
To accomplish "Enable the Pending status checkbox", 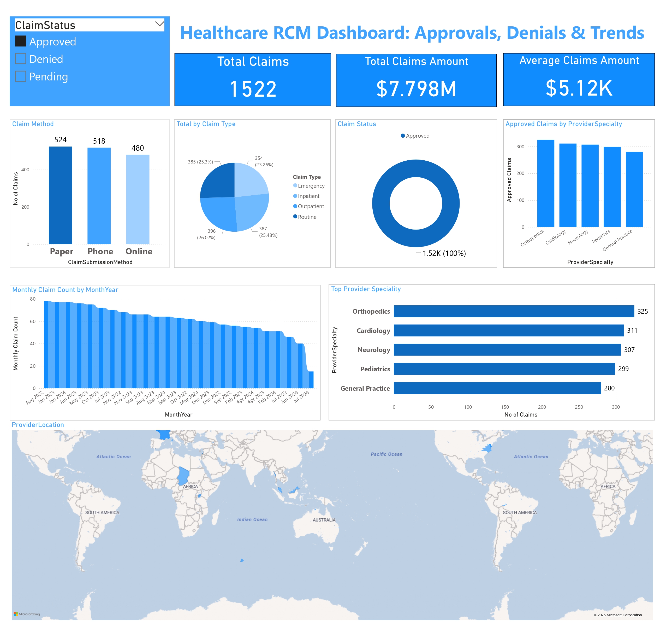I will click(x=21, y=77).
